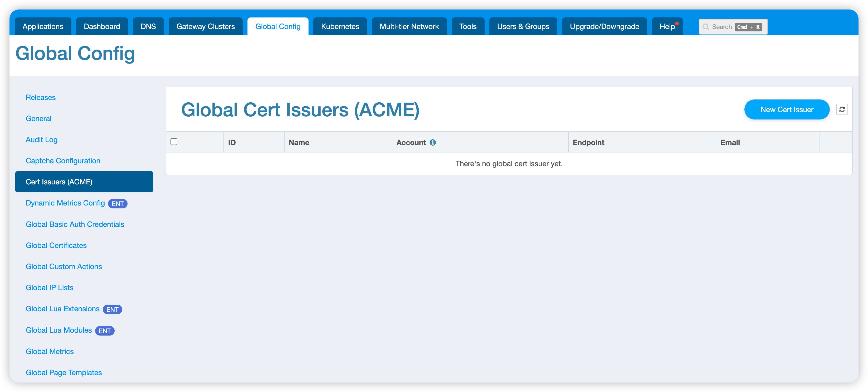
Task: Focus the Search input field
Action: click(721, 27)
